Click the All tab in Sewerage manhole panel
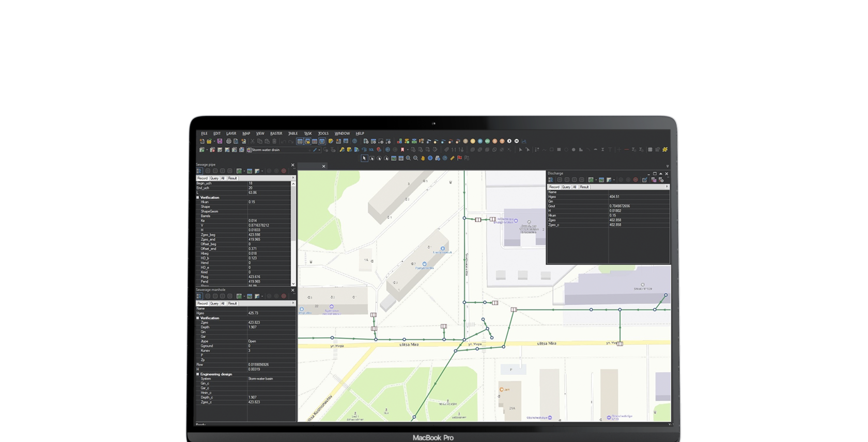This screenshot has height=442, width=868. (223, 304)
